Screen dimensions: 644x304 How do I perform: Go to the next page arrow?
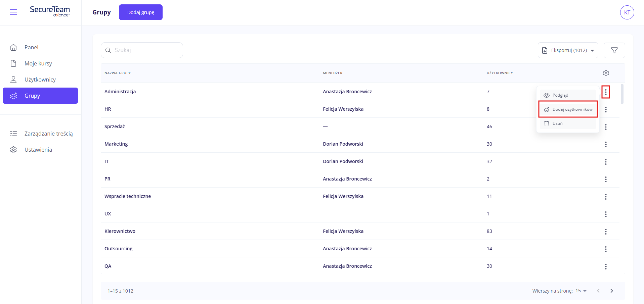coord(611,291)
